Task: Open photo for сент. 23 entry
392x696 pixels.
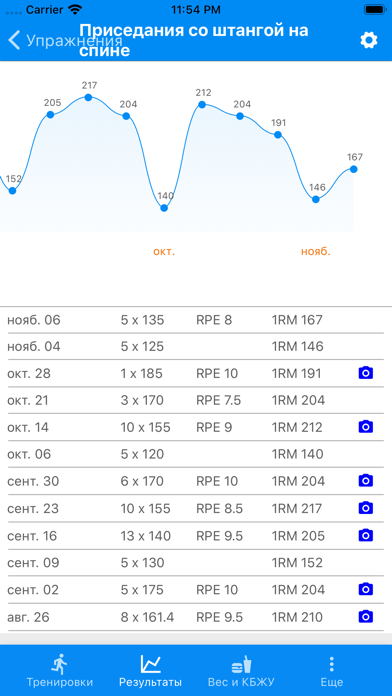Action: click(x=365, y=508)
